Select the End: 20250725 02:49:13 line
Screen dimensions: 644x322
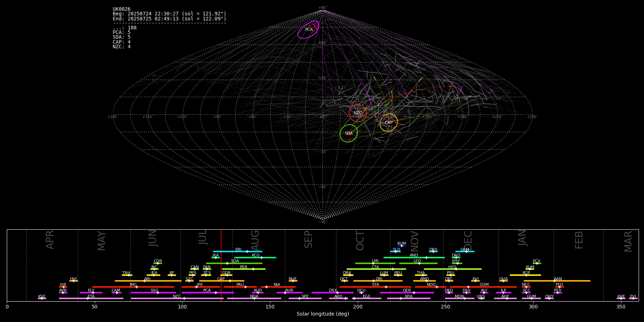(x=170, y=19)
